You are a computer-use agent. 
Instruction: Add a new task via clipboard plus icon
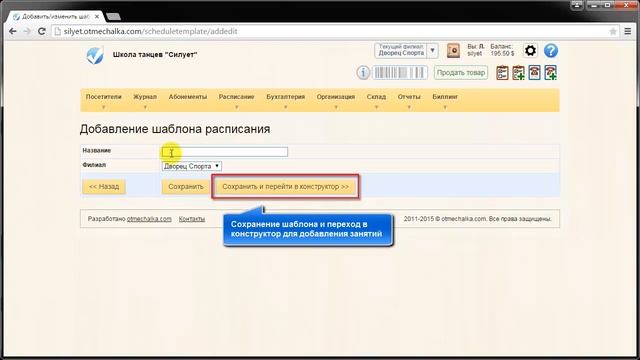coord(518,73)
